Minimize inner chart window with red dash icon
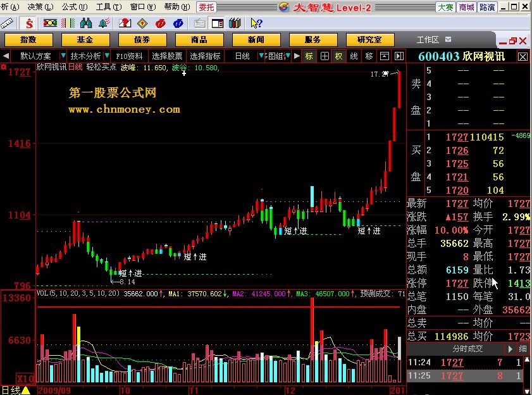This screenshot has height=395, width=532. tap(503, 42)
